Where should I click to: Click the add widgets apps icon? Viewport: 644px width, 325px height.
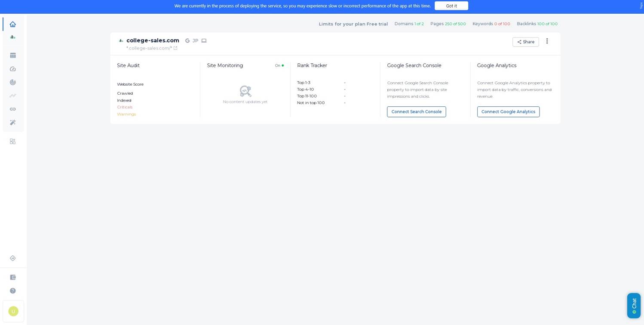[13, 141]
